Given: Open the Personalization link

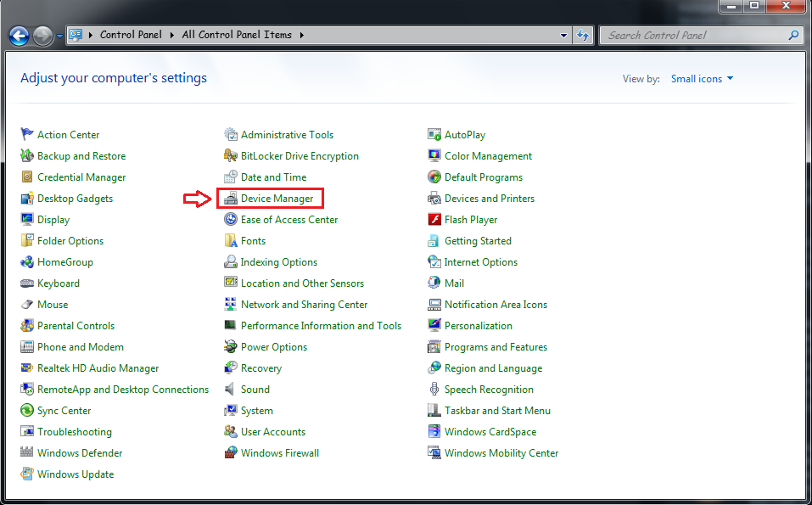Looking at the screenshot, I should [479, 326].
